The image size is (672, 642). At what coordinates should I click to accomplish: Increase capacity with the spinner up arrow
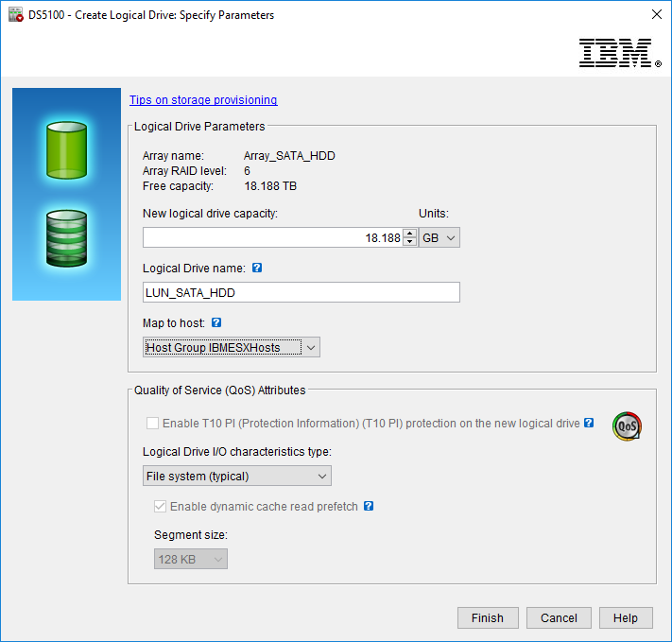(409, 234)
